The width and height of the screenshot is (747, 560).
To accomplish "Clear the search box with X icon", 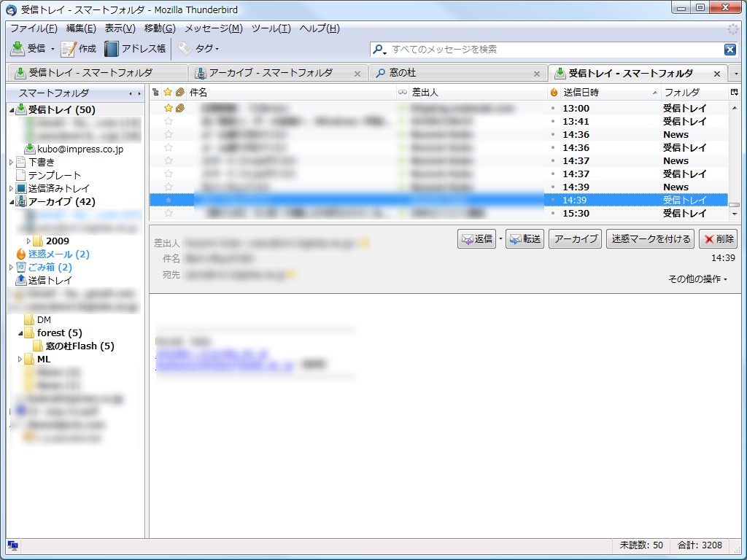I will pyautogui.click(x=729, y=50).
